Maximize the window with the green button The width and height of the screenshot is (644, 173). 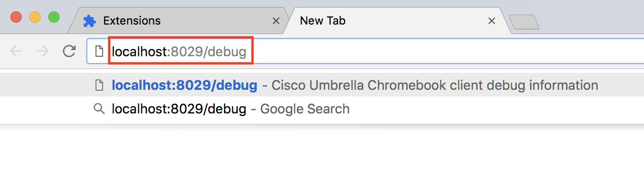(x=54, y=17)
